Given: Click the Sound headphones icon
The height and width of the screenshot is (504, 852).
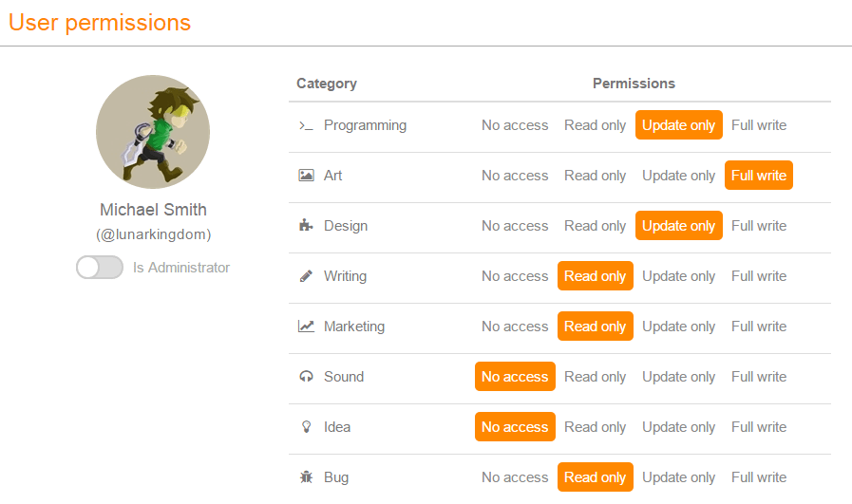Looking at the screenshot, I should pos(306,377).
